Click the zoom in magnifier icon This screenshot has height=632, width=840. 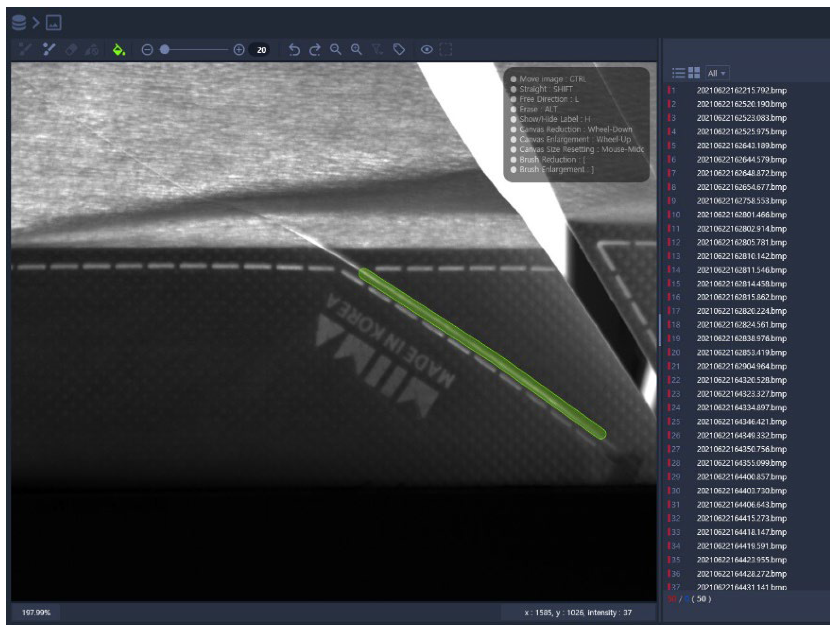coord(356,49)
